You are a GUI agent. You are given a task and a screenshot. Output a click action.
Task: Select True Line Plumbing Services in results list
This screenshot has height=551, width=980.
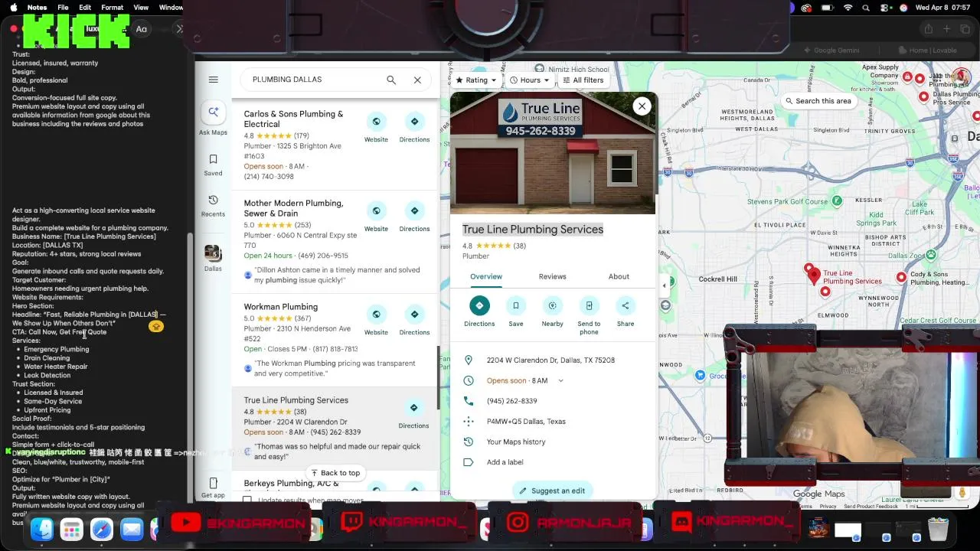pos(296,400)
